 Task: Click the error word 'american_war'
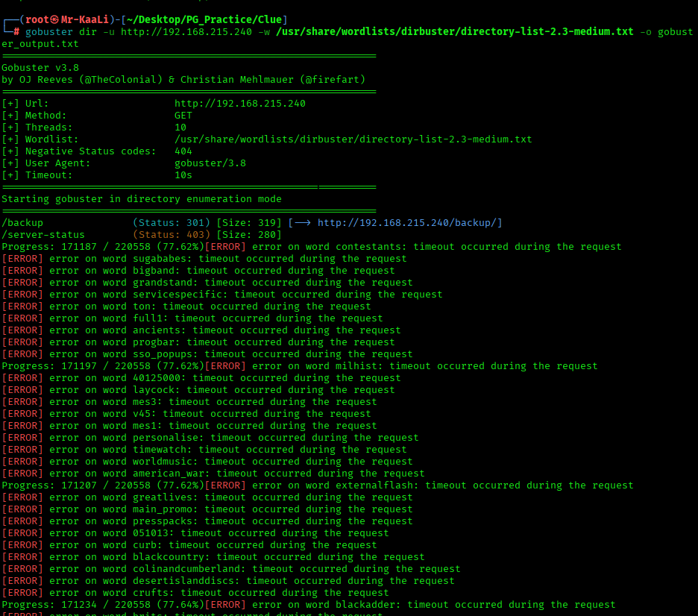[x=171, y=474]
